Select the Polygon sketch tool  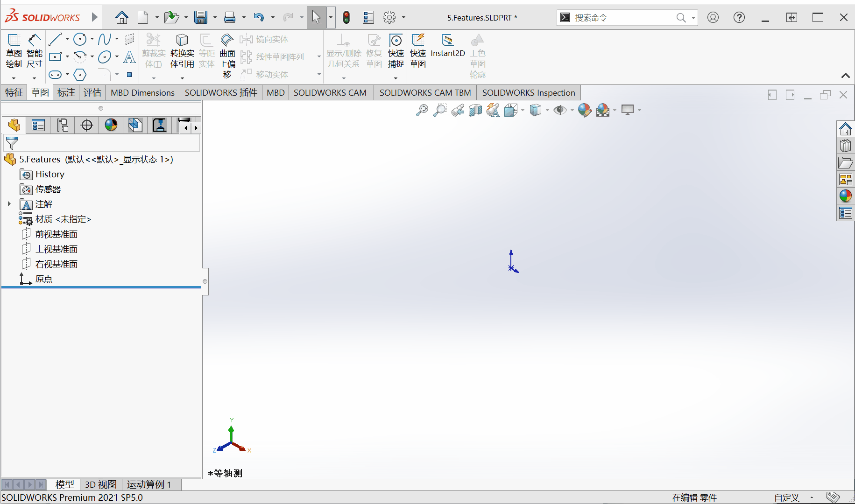pos(80,75)
